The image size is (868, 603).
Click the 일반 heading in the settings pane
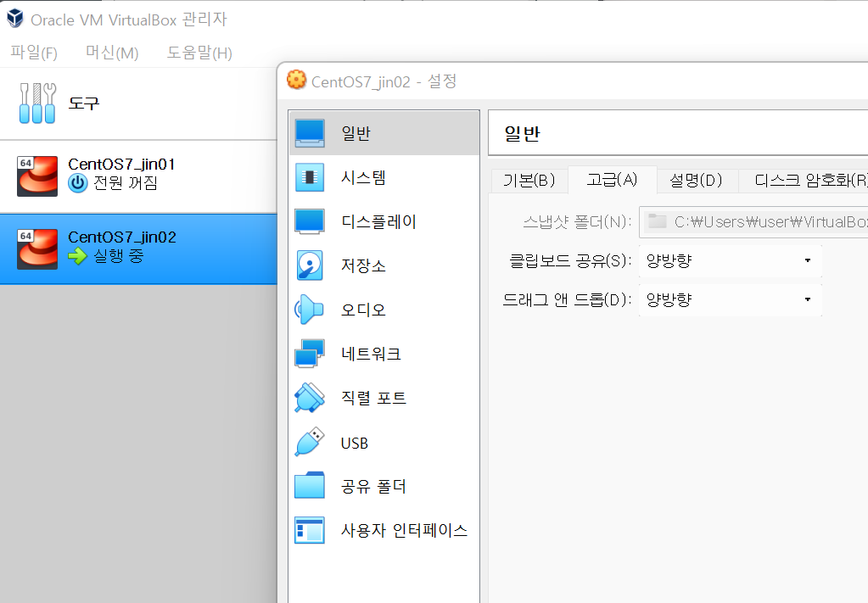pyautogui.click(x=522, y=134)
